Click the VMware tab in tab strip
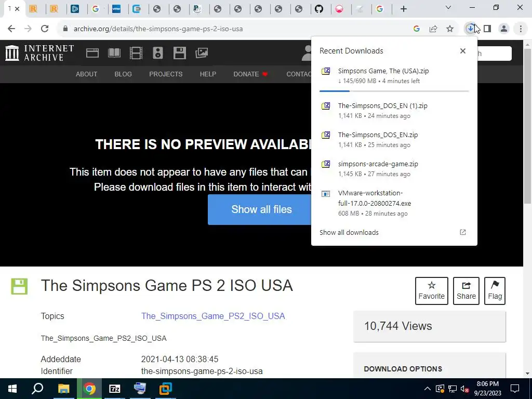The width and height of the screenshot is (532, 399). point(116,9)
